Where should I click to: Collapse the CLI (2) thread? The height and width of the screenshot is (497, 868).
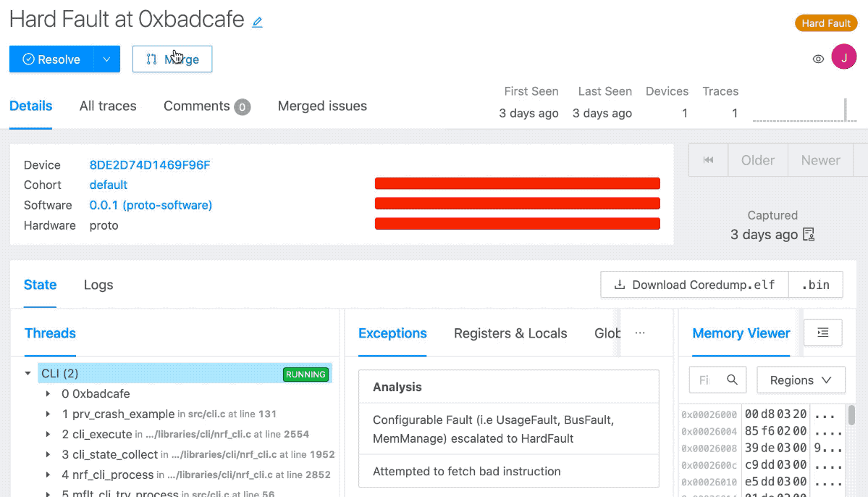(x=28, y=374)
